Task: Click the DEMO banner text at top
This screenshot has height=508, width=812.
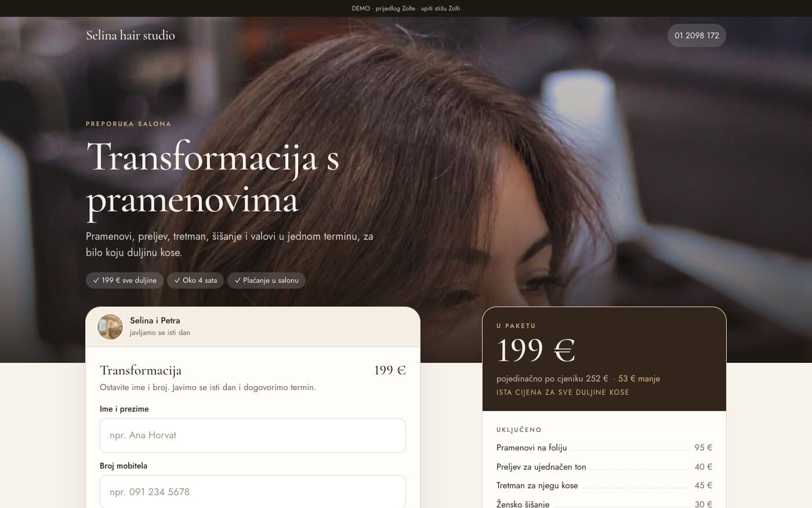Action: pos(406,8)
